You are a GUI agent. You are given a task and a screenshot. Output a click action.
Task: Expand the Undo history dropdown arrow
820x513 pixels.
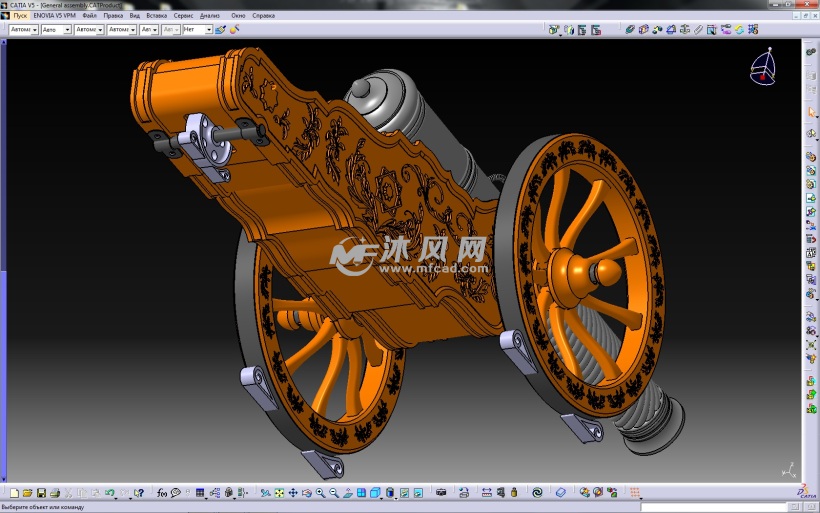tap(116, 499)
